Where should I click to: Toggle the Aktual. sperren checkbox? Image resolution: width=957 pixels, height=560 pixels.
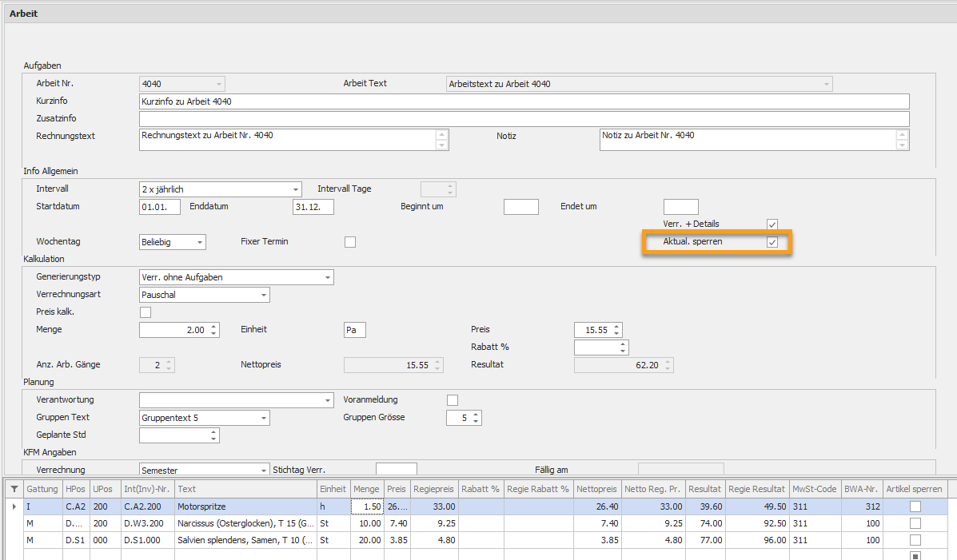(772, 242)
